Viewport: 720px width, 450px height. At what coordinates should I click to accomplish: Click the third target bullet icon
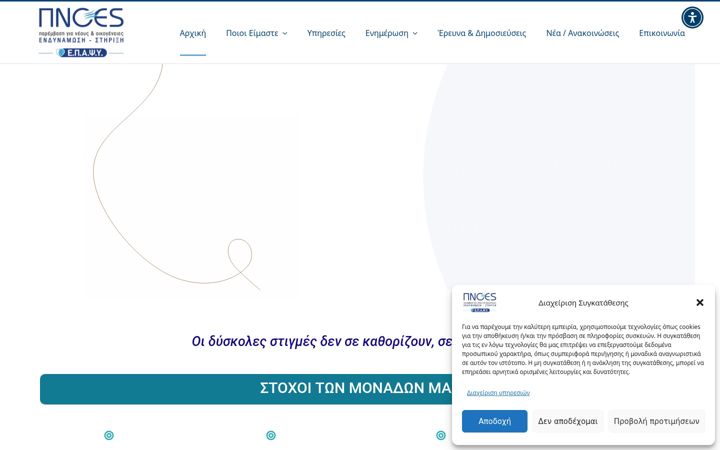441,435
